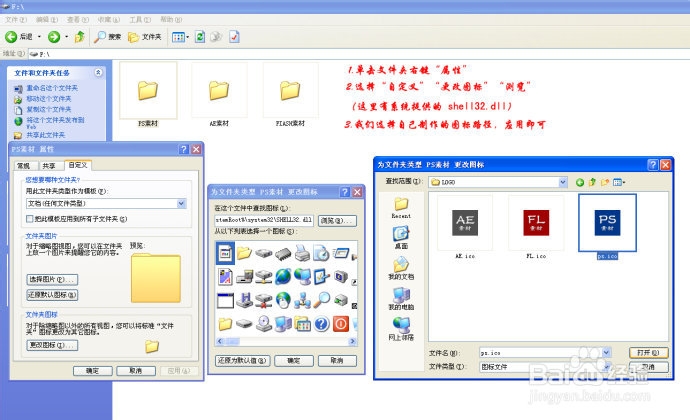690x420 pixels.
Task: Click the green Back arrow in Explorer toolbar
Action: 11,37
